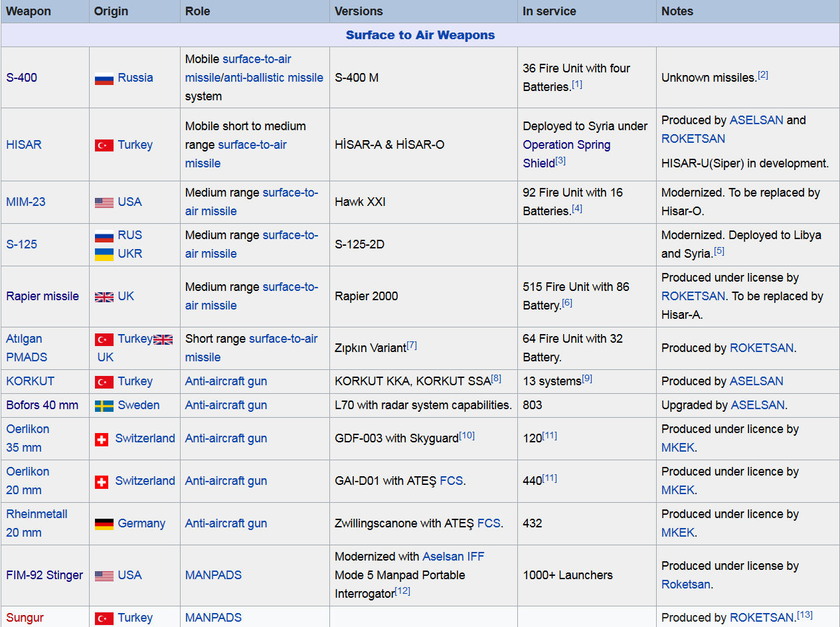Viewport: 840px width, 627px height.
Task: Click the Swiss flag in the Oerlikon 20 mm row
Action: [x=102, y=482]
